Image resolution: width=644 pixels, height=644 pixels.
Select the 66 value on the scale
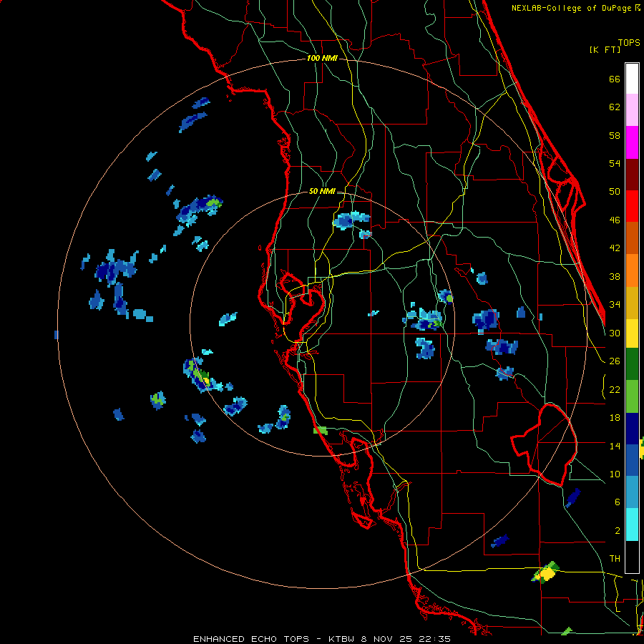(x=615, y=79)
